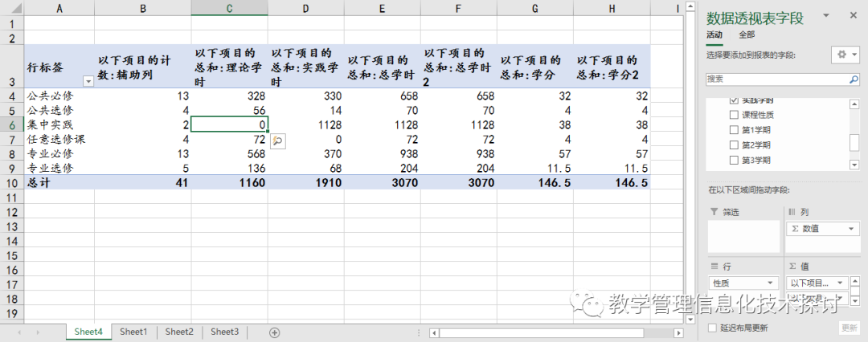The height and width of the screenshot is (342, 868).
Task: Open the row labels filter dropdown
Action: [88, 81]
